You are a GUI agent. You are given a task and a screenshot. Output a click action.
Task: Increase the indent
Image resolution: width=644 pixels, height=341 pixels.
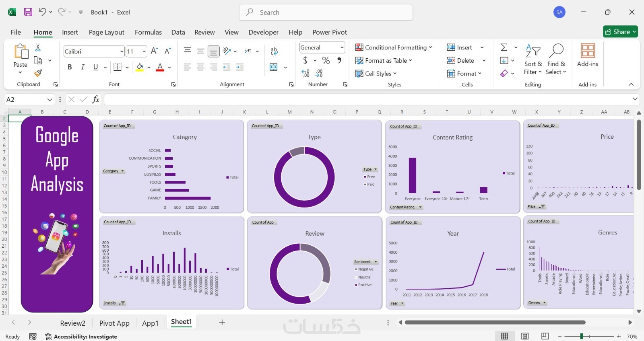tap(240, 67)
